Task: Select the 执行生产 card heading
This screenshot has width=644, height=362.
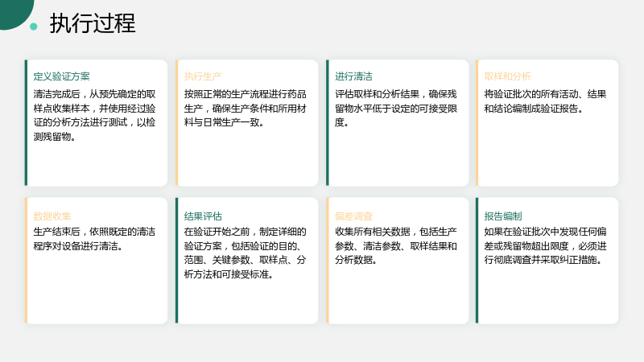Action: coord(203,76)
